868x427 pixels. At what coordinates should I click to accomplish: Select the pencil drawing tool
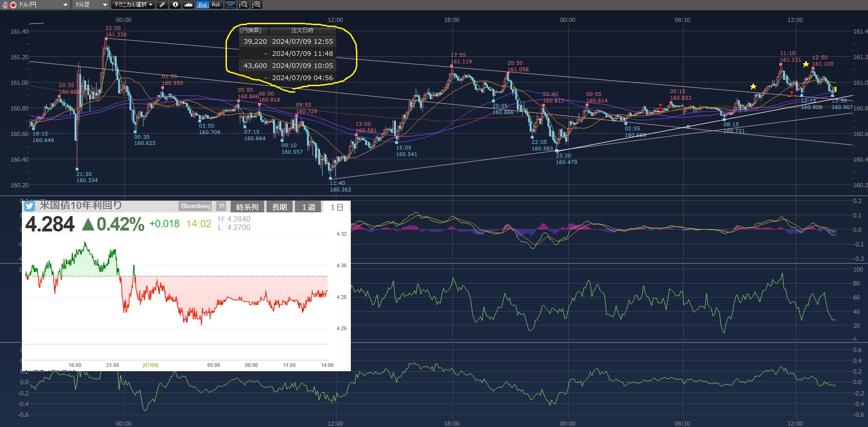pos(162,5)
